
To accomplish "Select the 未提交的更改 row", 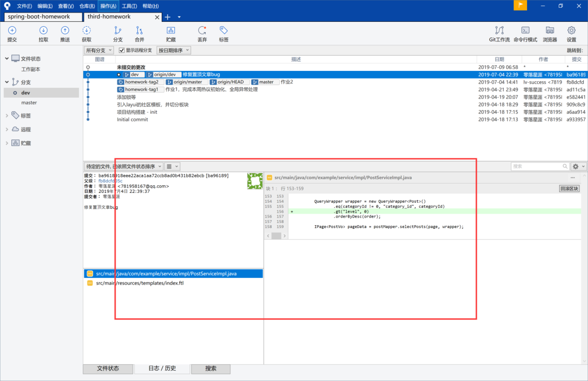I will [x=335, y=67].
